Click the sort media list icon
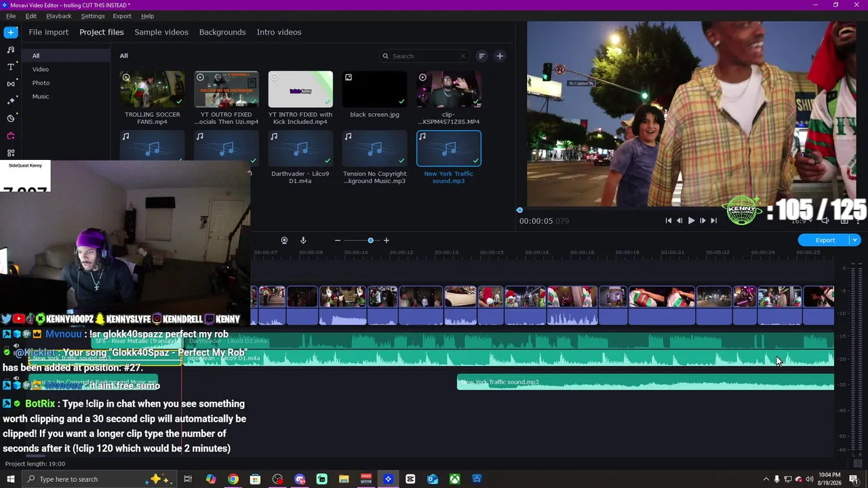The height and width of the screenshot is (488, 868). tap(481, 56)
